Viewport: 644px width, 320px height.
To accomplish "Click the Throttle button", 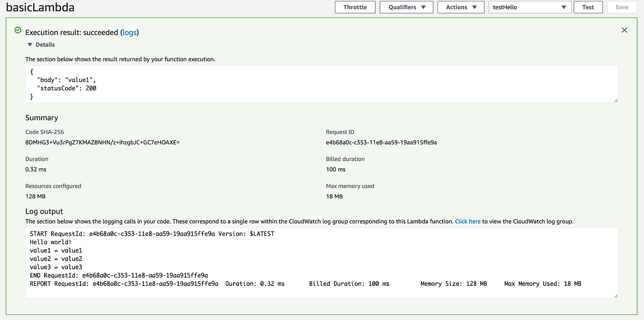I will click(355, 7).
